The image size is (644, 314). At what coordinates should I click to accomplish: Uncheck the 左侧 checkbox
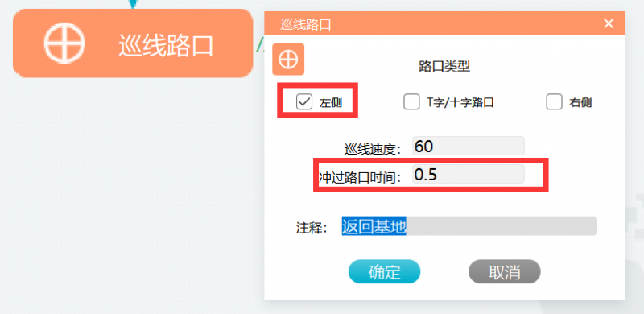tap(304, 102)
